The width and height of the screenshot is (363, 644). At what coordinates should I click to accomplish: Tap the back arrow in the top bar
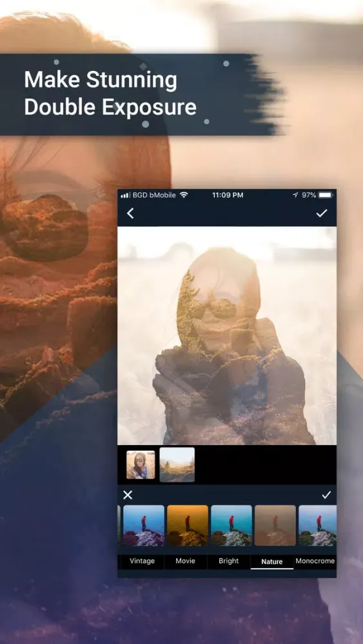pyautogui.click(x=130, y=213)
